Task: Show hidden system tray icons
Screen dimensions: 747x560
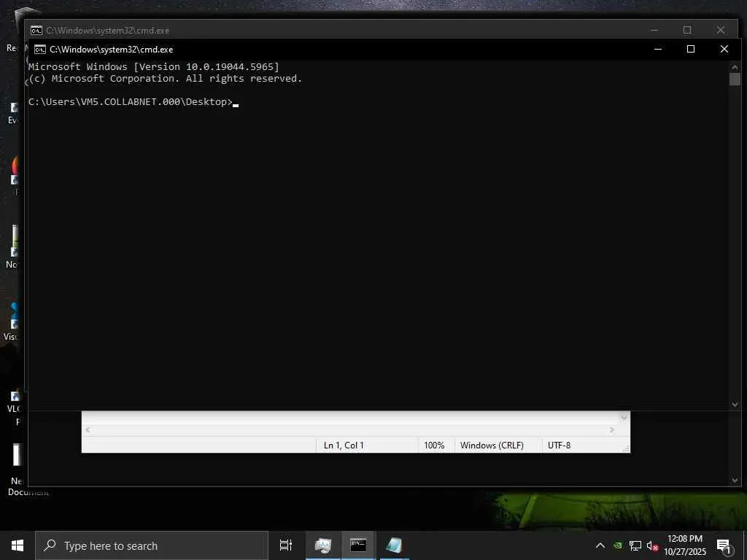Action: point(600,545)
